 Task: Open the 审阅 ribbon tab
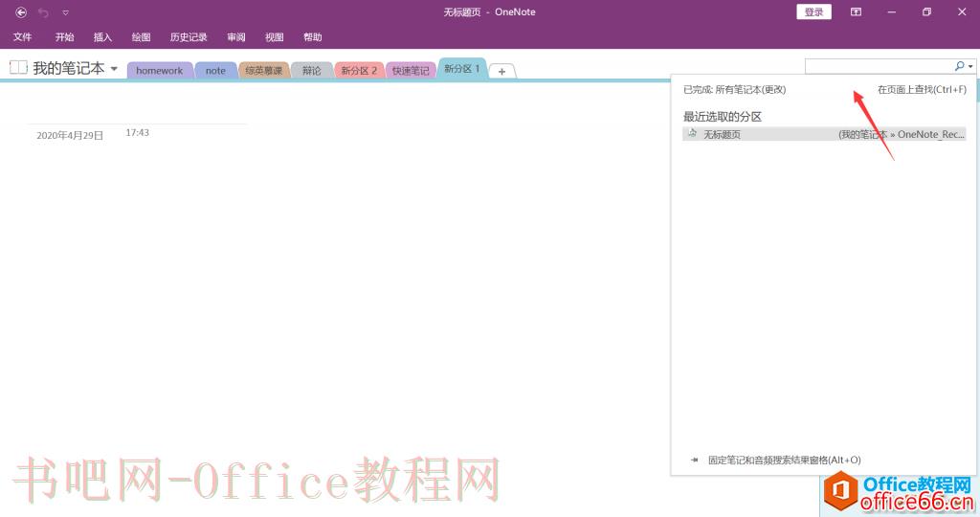point(236,37)
